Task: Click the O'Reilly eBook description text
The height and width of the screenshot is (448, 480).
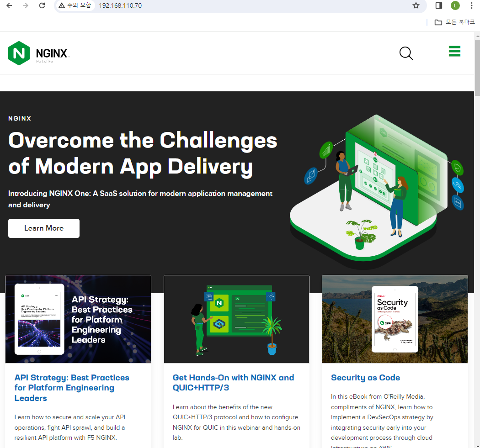Action: [x=382, y=422]
